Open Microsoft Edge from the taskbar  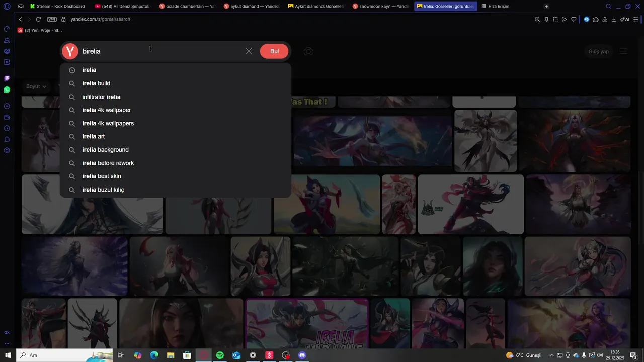click(x=154, y=355)
